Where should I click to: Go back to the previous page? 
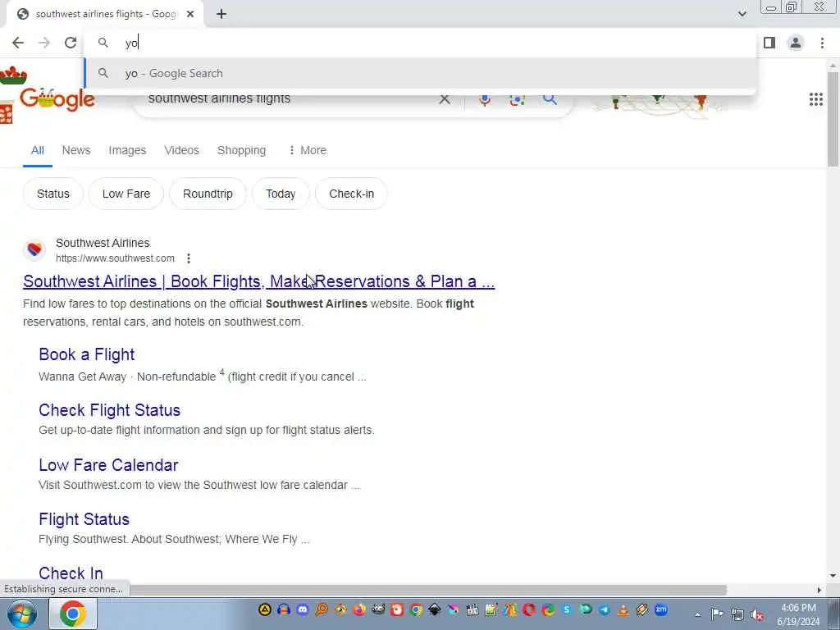[x=18, y=43]
